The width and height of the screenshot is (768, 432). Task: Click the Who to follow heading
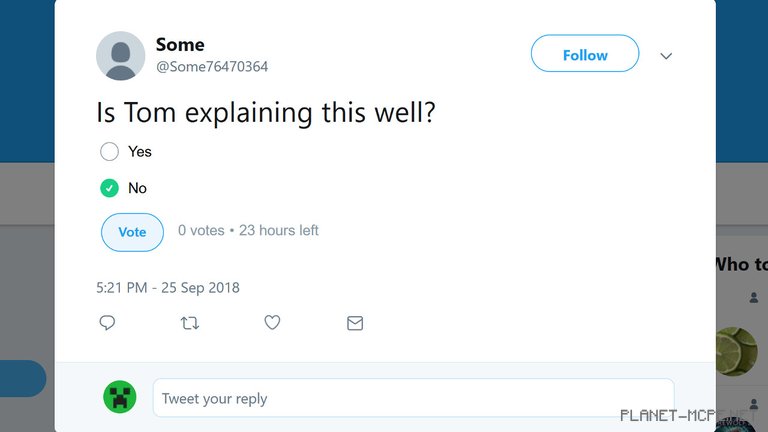point(740,264)
